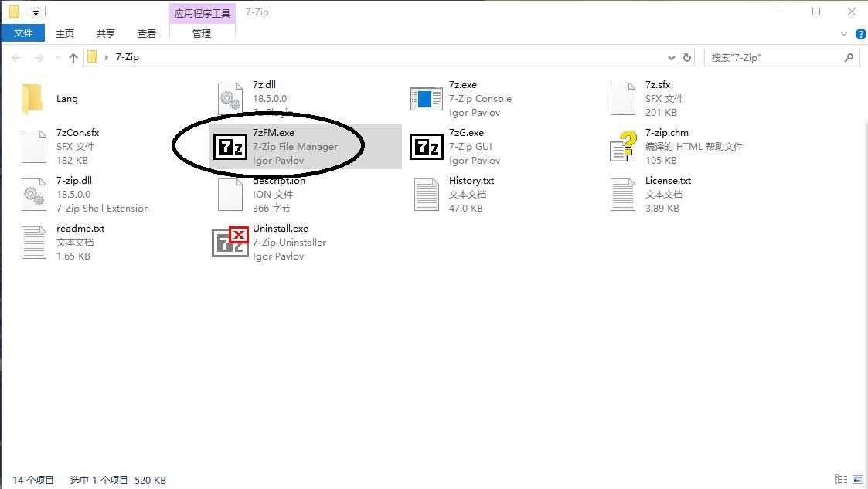The width and height of the screenshot is (868, 489).
Task: Click the Back navigation arrow
Action: tap(16, 57)
